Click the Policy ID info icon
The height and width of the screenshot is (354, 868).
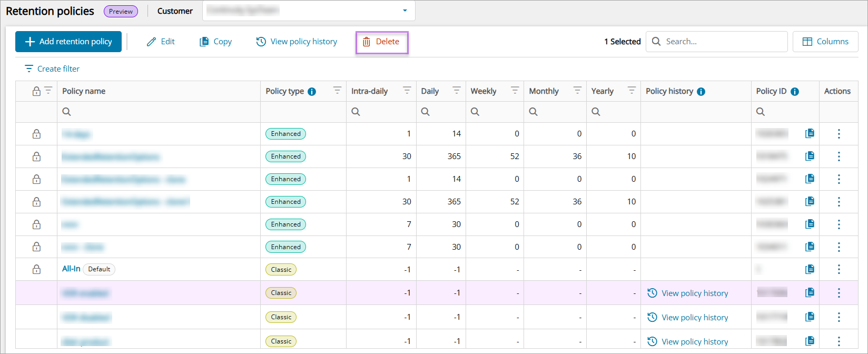tap(795, 92)
